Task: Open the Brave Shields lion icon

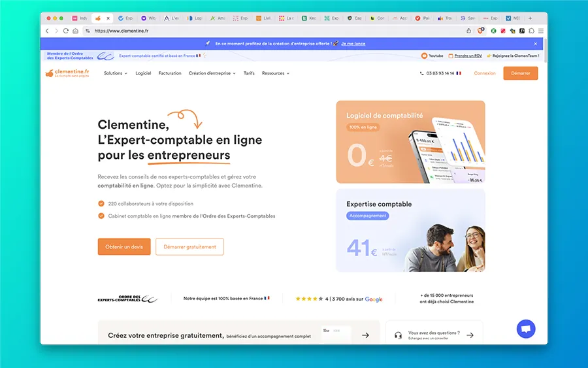Action: [480, 30]
